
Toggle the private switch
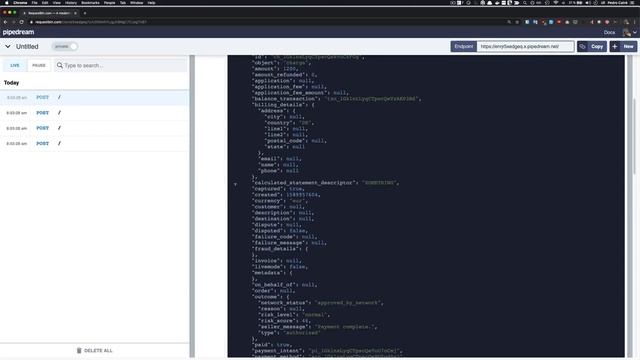pos(64,47)
